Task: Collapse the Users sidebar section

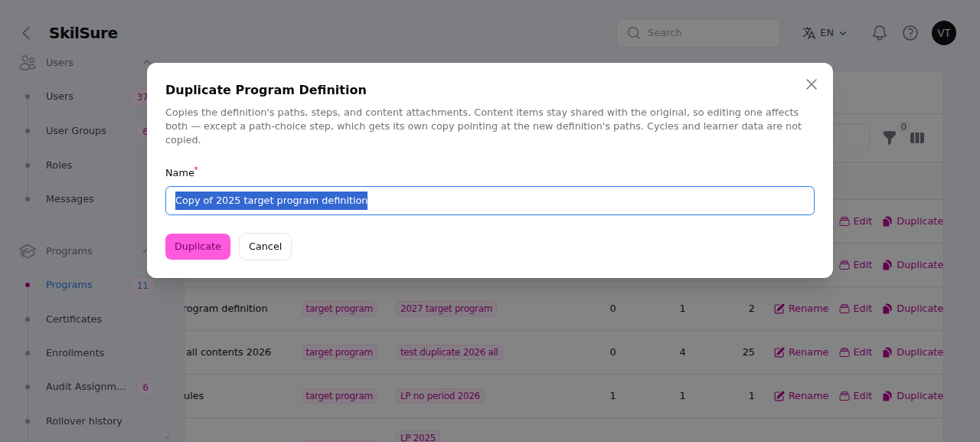Action: pos(146,63)
